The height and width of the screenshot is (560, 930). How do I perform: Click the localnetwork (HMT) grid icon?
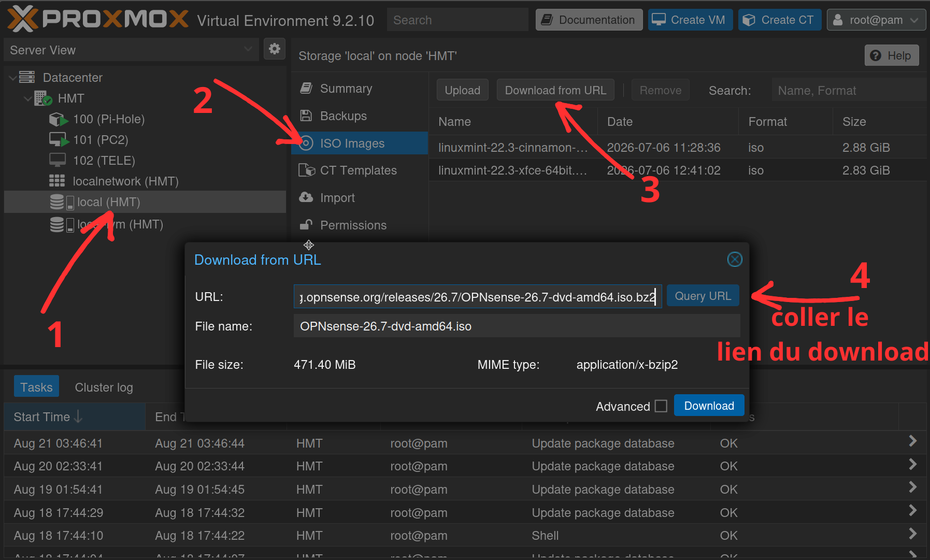[x=57, y=181]
